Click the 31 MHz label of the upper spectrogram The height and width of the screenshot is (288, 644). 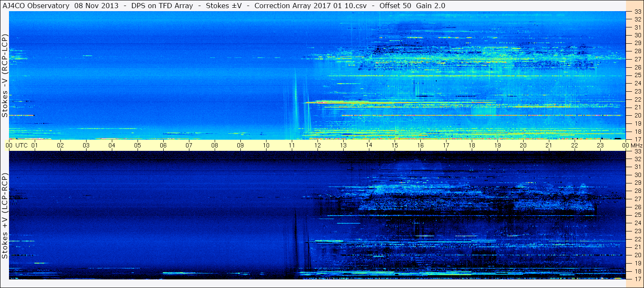tap(637, 27)
